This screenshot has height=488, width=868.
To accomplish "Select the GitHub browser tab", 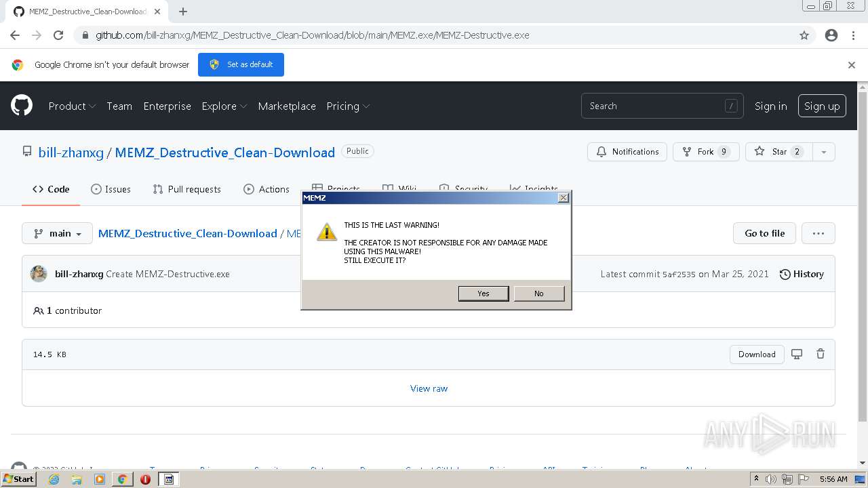I will [87, 12].
